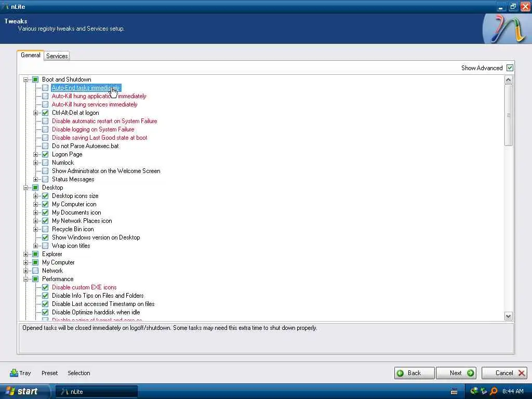532x399 pixels.
Task: Proceed with the Next button
Action: tap(456, 373)
